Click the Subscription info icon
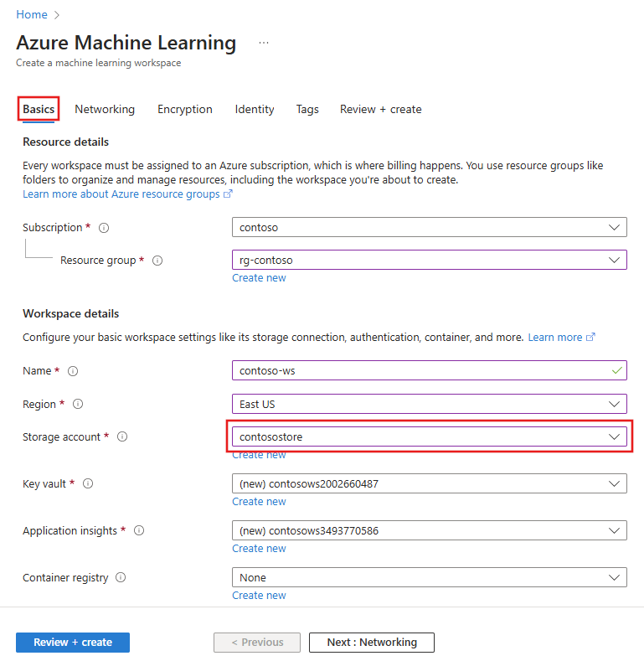644x661 pixels. [x=104, y=228]
